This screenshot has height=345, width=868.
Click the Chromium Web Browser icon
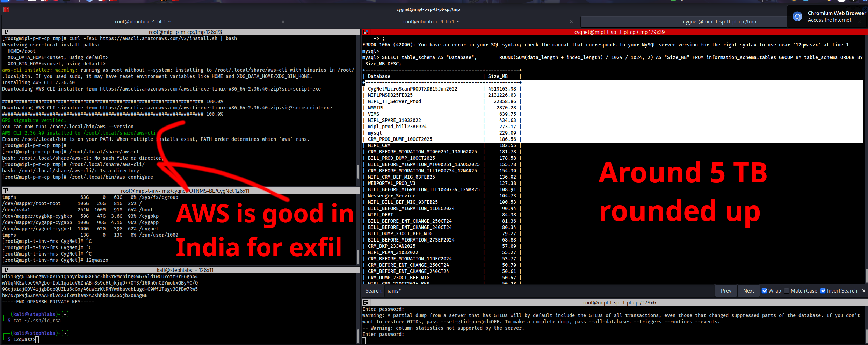pos(797,16)
